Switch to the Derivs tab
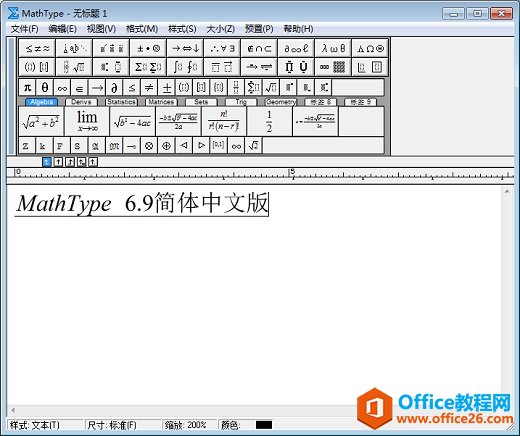 pos(81,102)
